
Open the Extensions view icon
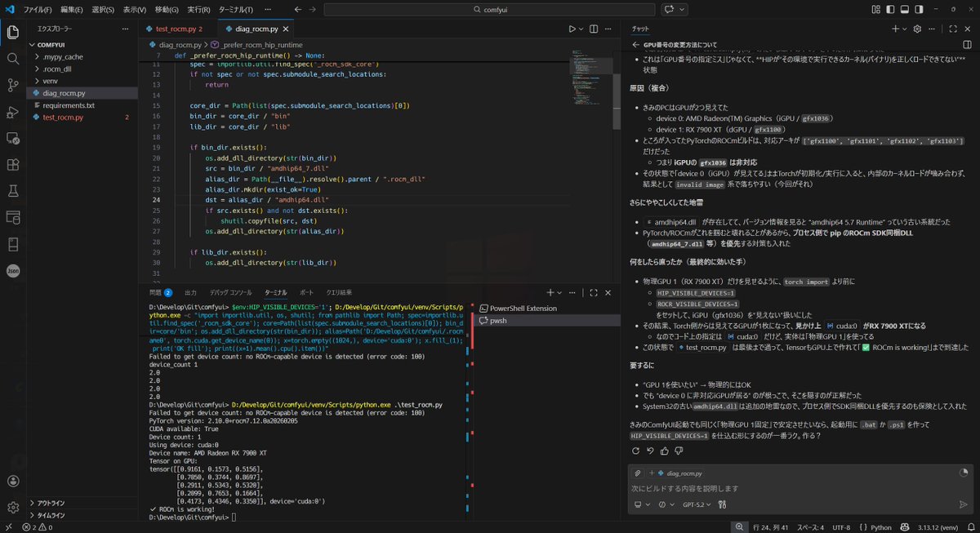pyautogui.click(x=13, y=164)
